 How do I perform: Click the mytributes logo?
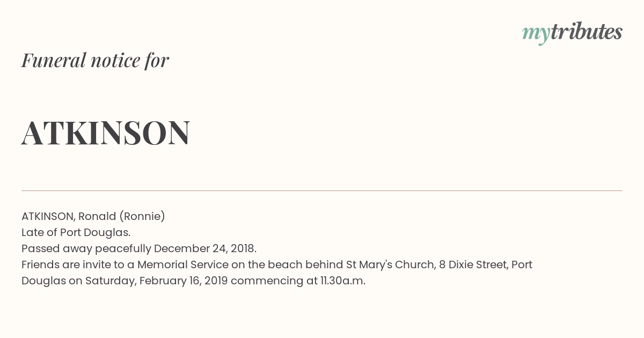tap(572, 33)
